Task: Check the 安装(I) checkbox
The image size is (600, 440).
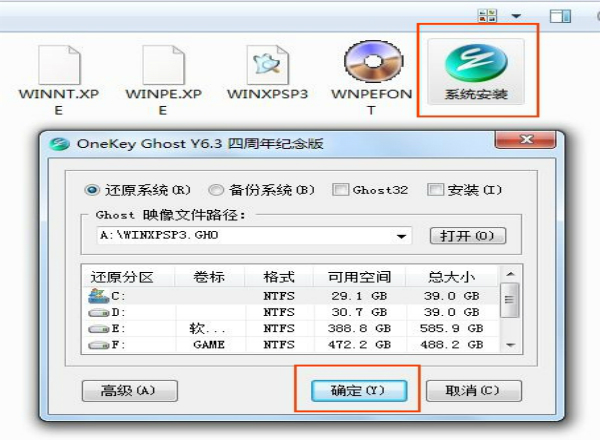Action: click(435, 190)
